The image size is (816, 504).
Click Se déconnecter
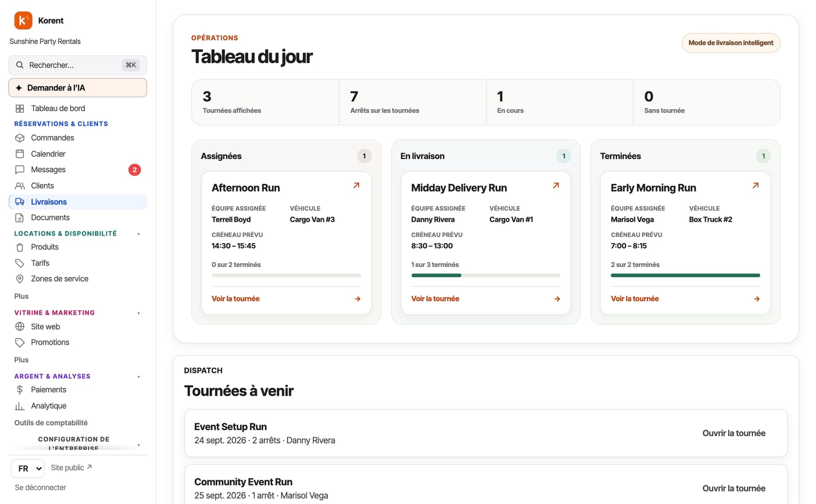point(40,488)
